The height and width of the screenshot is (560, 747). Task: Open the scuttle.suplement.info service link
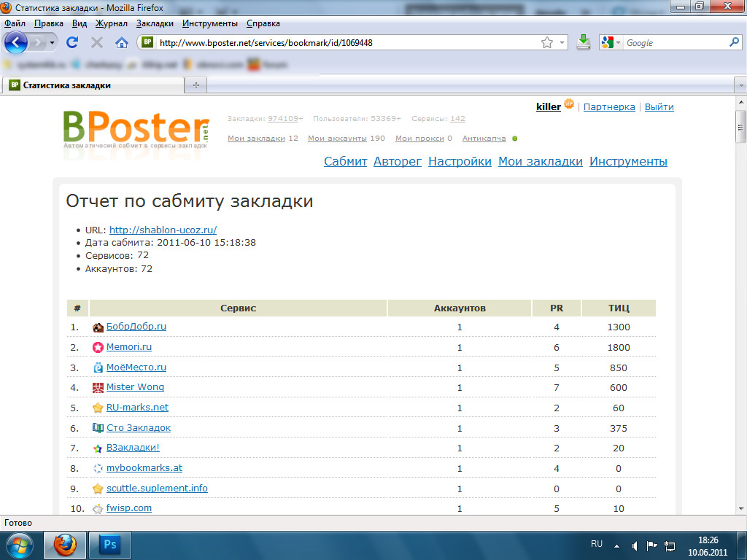click(157, 488)
